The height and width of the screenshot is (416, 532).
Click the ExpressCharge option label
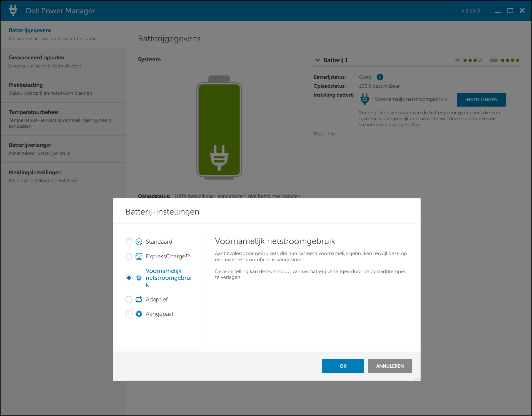coord(168,256)
